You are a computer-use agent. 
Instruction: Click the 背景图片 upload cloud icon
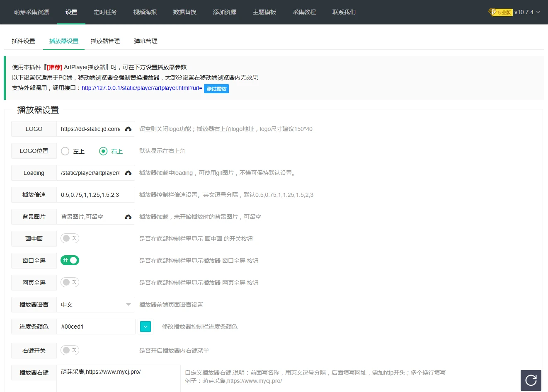pos(128,217)
